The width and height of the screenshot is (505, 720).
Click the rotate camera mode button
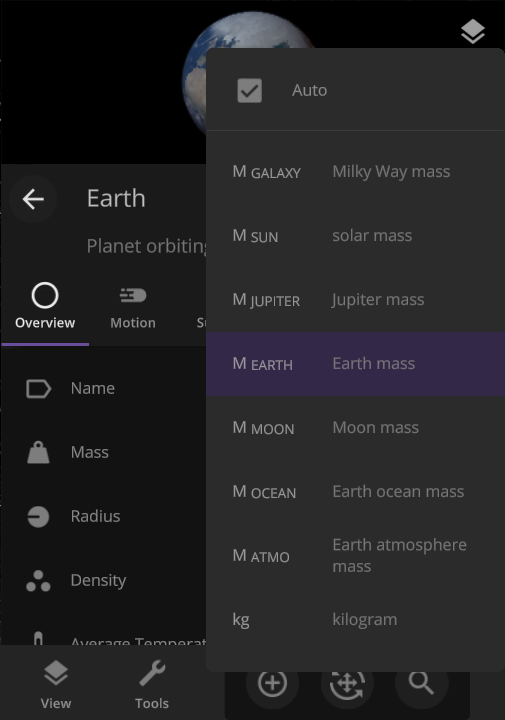click(347, 683)
